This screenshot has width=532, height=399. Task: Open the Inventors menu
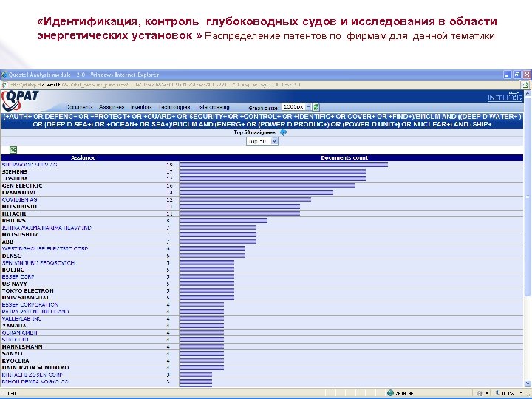click(141, 107)
